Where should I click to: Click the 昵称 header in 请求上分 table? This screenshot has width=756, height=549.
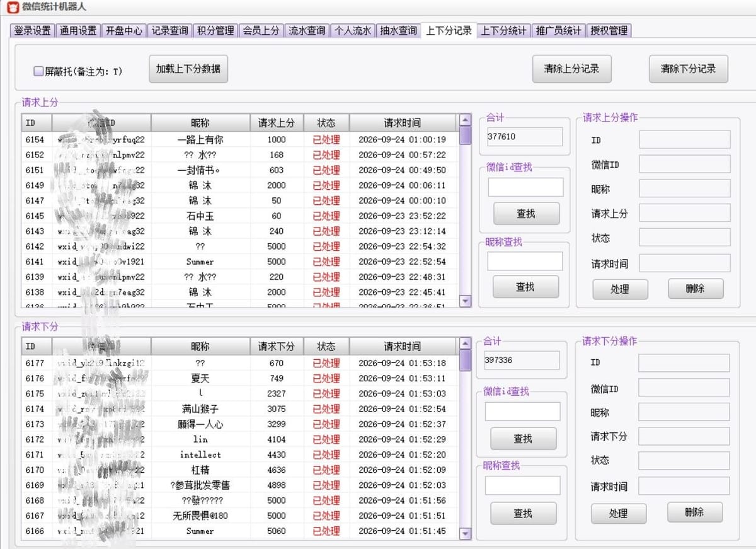click(x=200, y=123)
